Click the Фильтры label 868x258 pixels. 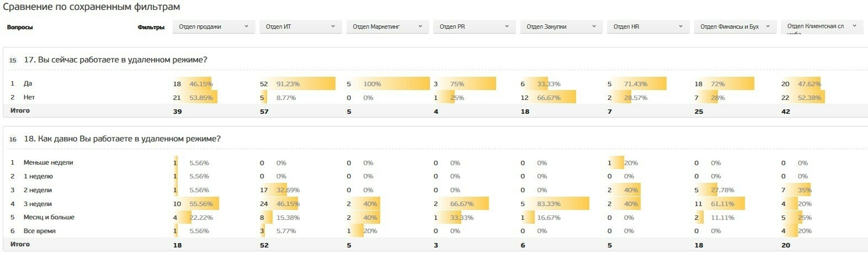(x=151, y=27)
